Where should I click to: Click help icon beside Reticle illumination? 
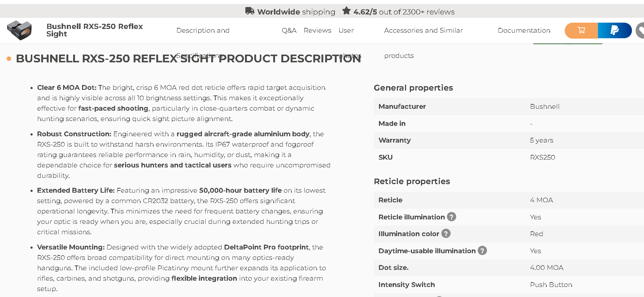[x=451, y=217]
